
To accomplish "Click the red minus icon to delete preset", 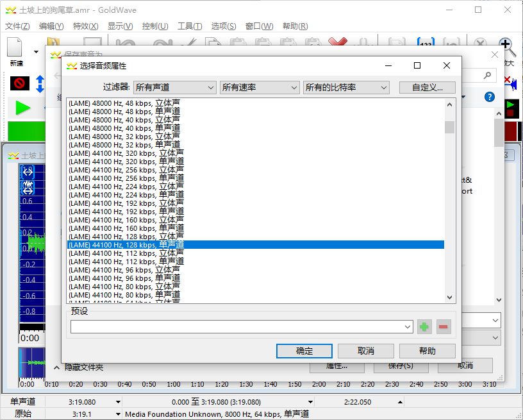I will coord(443,327).
